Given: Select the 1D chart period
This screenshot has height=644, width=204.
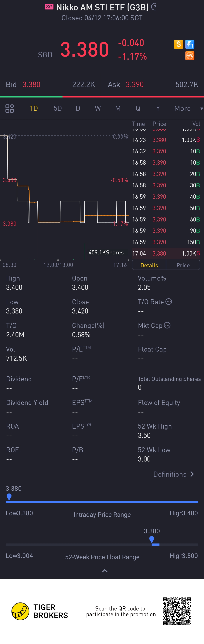Looking at the screenshot, I should tap(34, 108).
